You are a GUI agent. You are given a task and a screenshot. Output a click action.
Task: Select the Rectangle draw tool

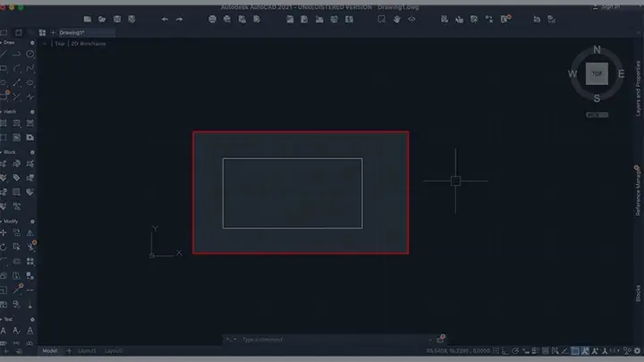click(4, 68)
